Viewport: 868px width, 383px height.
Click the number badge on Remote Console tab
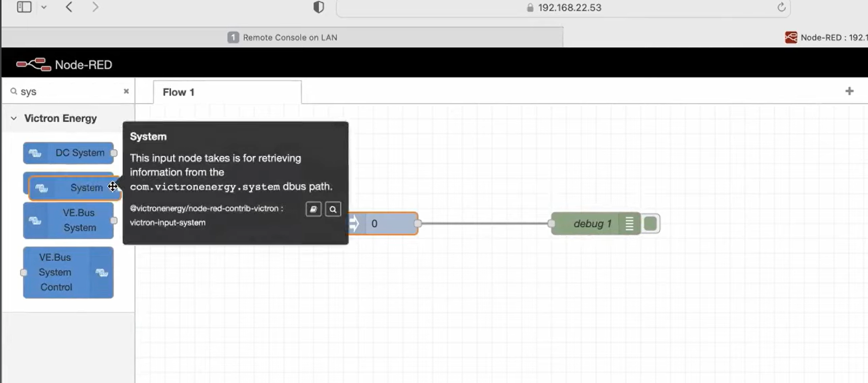pyautogui.click(x=233, y=37)
